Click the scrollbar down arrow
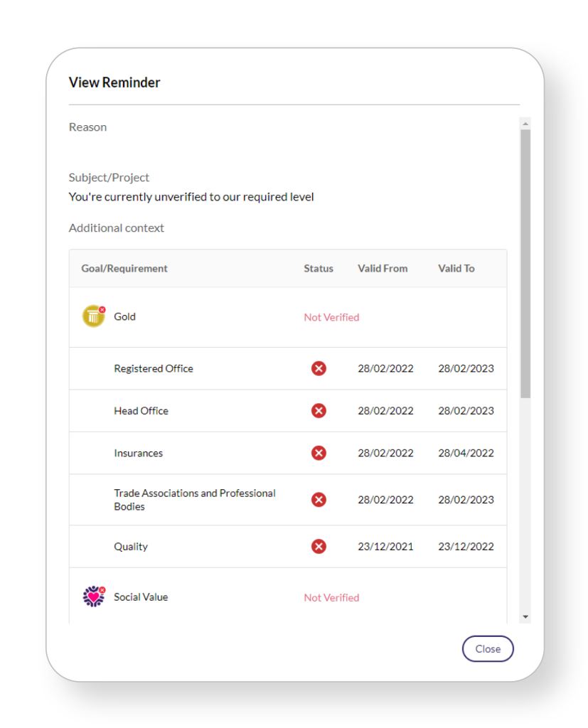 coord(525,616)
